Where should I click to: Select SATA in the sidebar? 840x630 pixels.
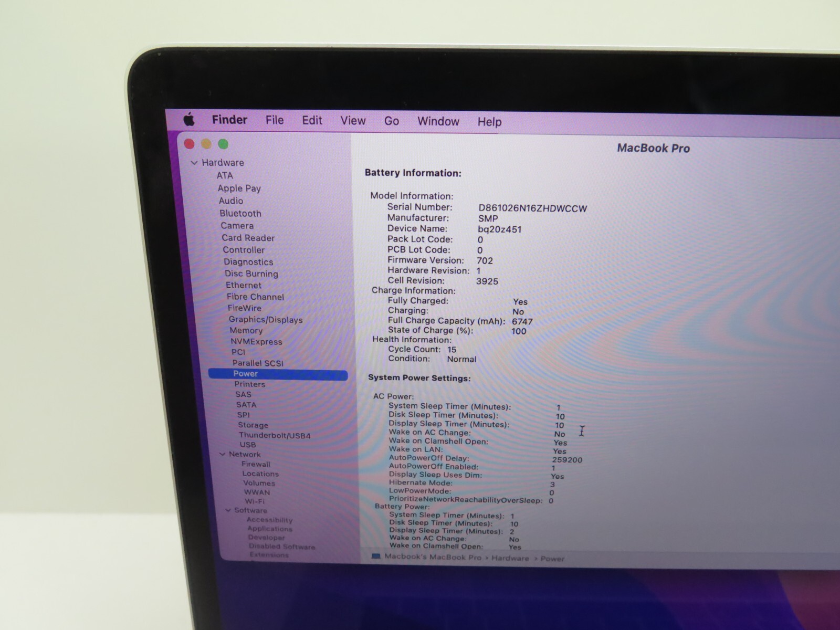[x=246, y=405]
